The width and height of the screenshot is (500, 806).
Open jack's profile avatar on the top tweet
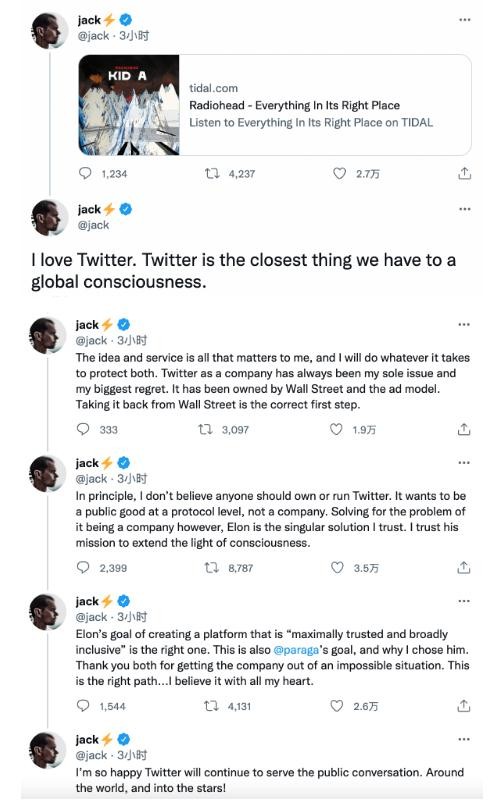[50, 30]
